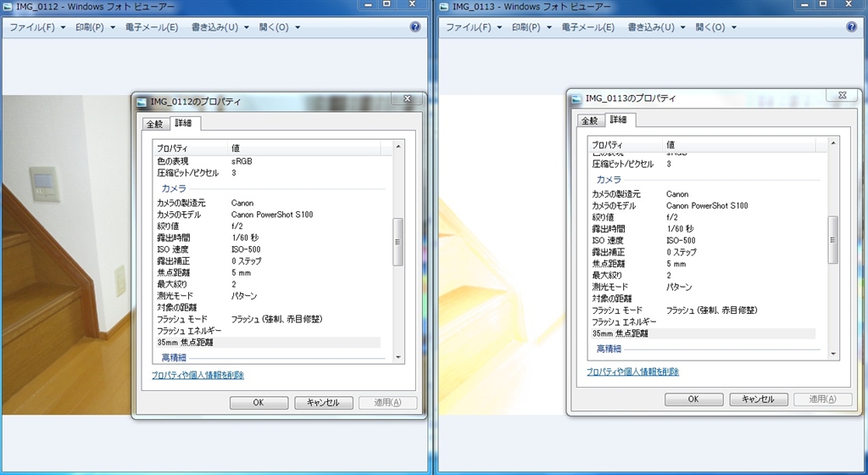Screen dimensions: 868x475
Task: Select カメラのモデル row in IMG_0112 properties
Action: coord(267,215)
